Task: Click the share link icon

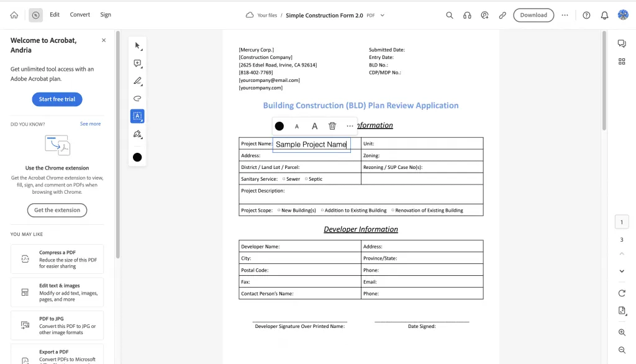Action: coord(502,15)
